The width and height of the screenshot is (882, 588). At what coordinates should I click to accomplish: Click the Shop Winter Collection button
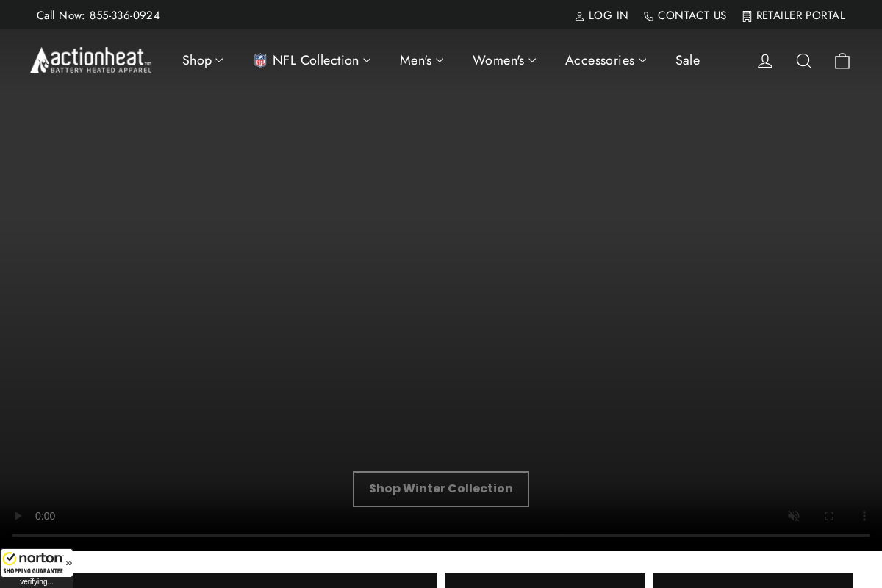click(441, 489)
